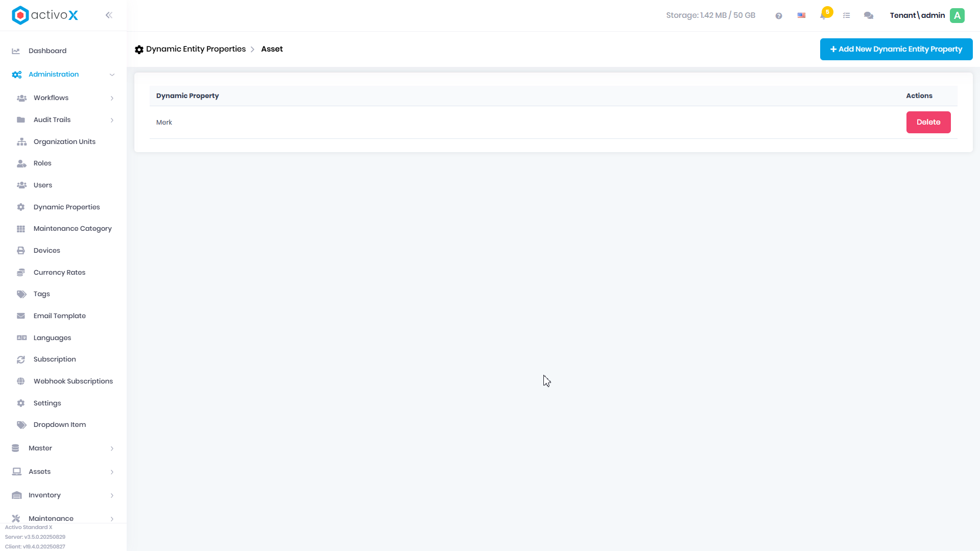Screen dimensions: 980x551
Task: Click the Storage usage text
Action: pos(710,15)
